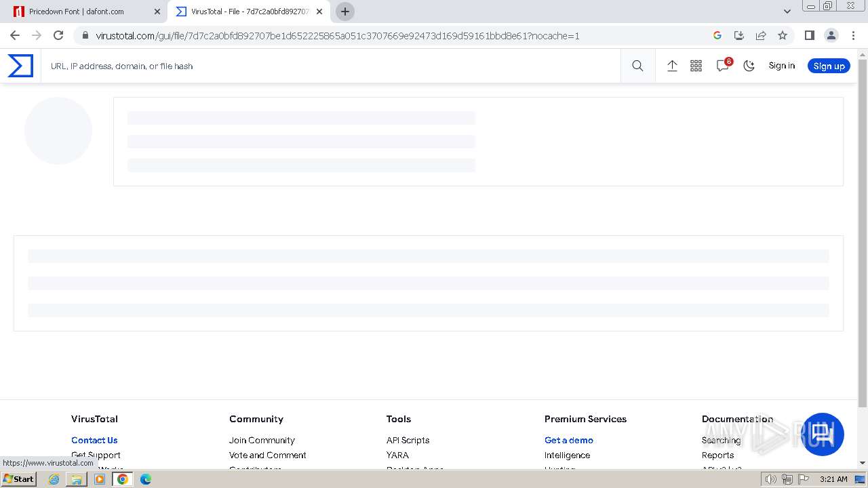This screenshot has width=868, height=488.
Task: Open the notifications chat icon
Action: (x=723, y=66)
